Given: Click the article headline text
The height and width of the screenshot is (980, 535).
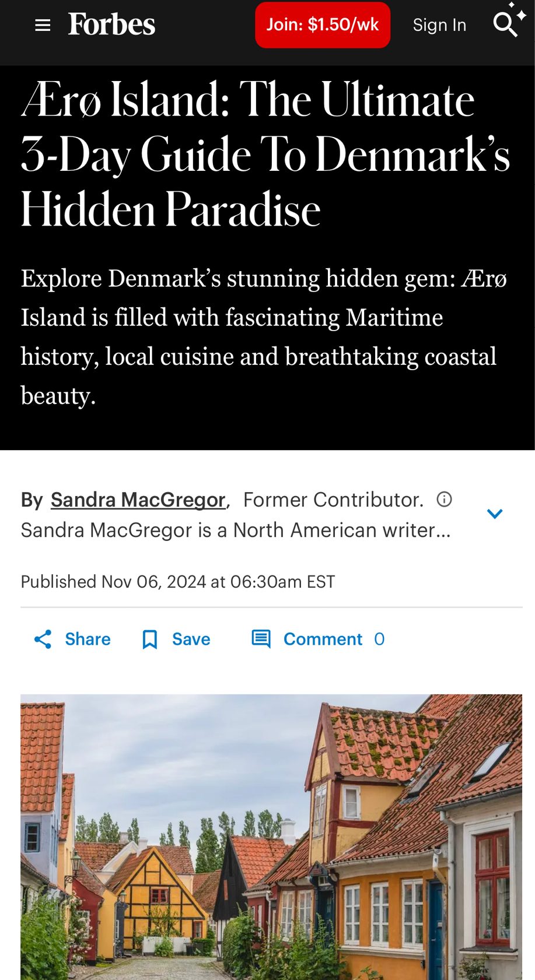Looking at the screenshot, I should coord(265,154).
